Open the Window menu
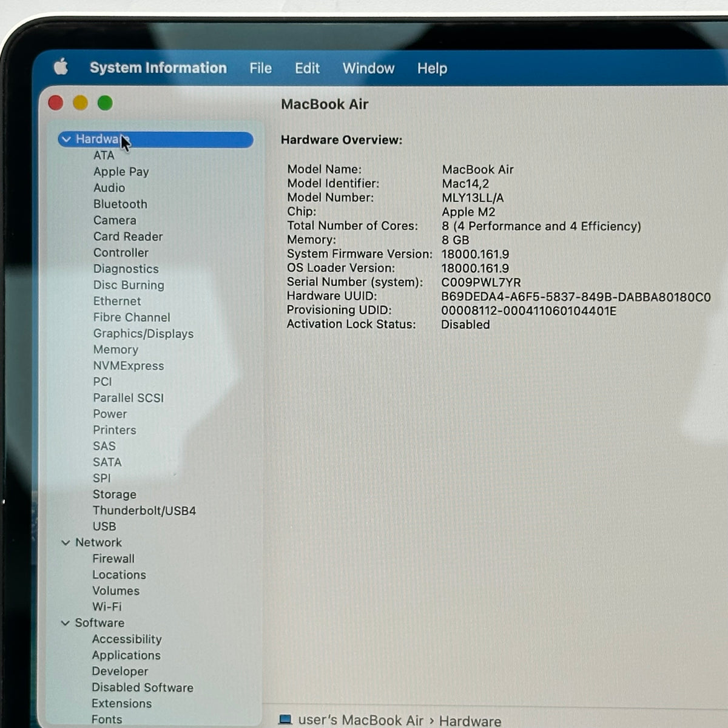 (368, 69)
